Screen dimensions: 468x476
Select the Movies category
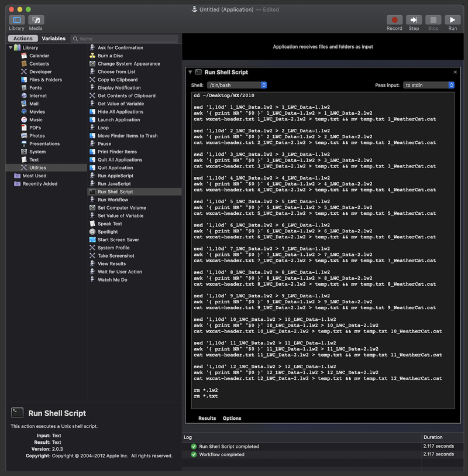(37, 112)
